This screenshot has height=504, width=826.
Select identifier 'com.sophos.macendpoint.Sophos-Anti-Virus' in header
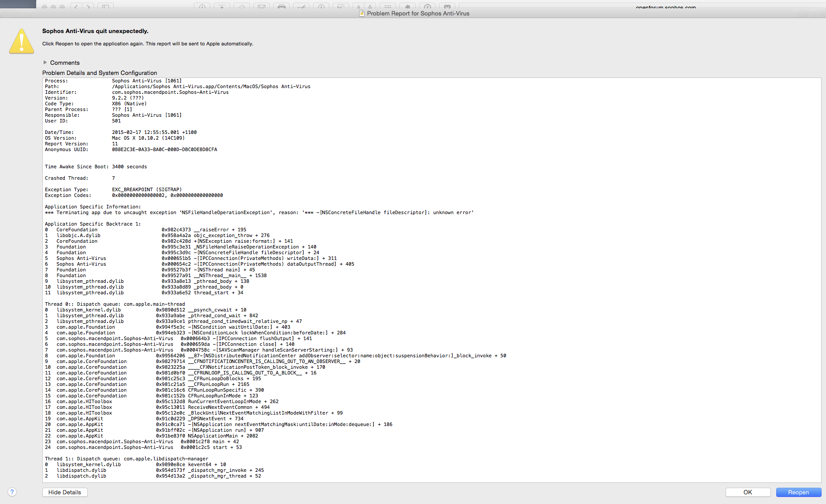[170, 92]
